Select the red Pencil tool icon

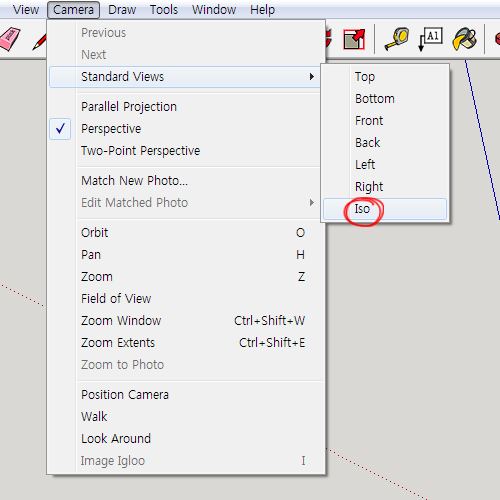pyautogui.click(x=39, y=43)
